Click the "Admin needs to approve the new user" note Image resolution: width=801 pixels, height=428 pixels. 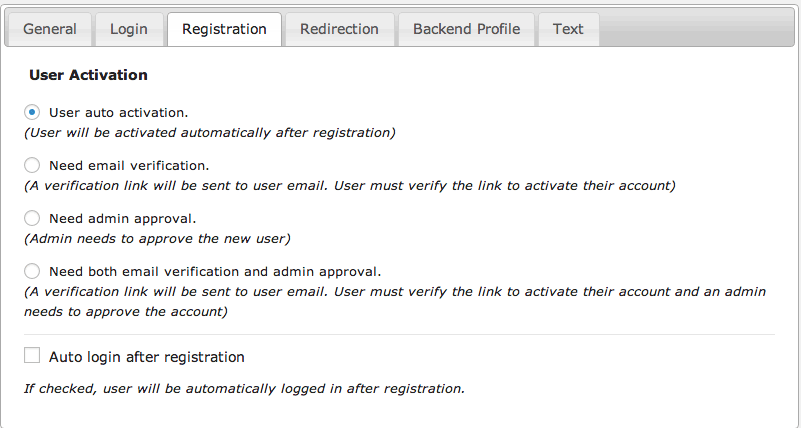(156, 238)
